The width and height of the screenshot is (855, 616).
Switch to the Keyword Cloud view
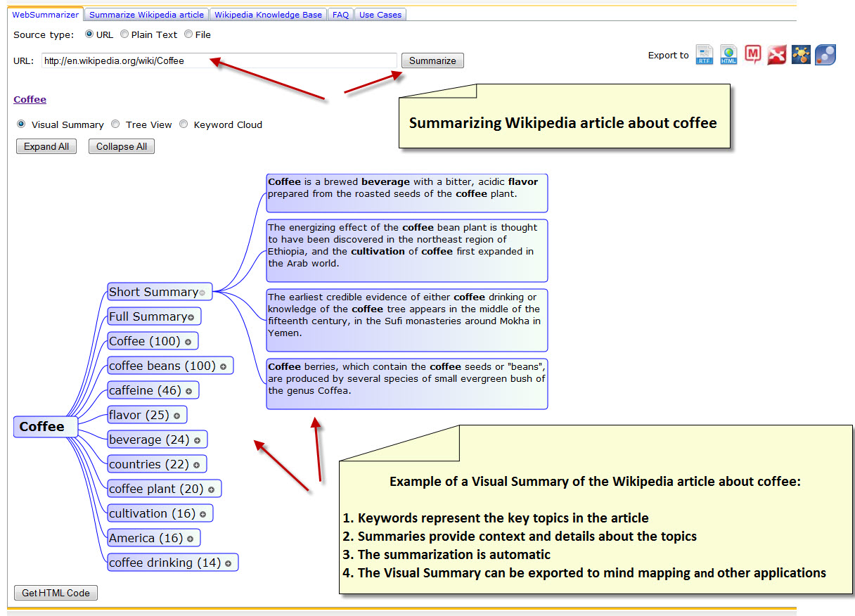[x=184, y=124]
